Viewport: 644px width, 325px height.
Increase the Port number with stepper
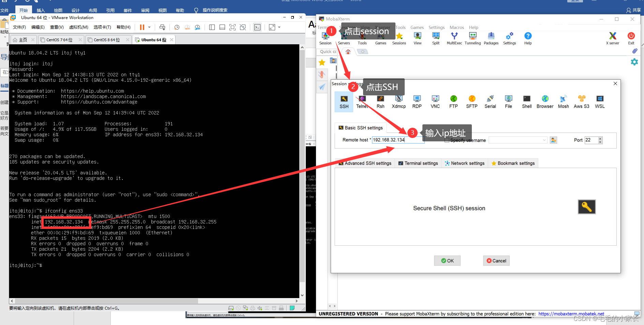pyautogui.click(x=600, y=138)
